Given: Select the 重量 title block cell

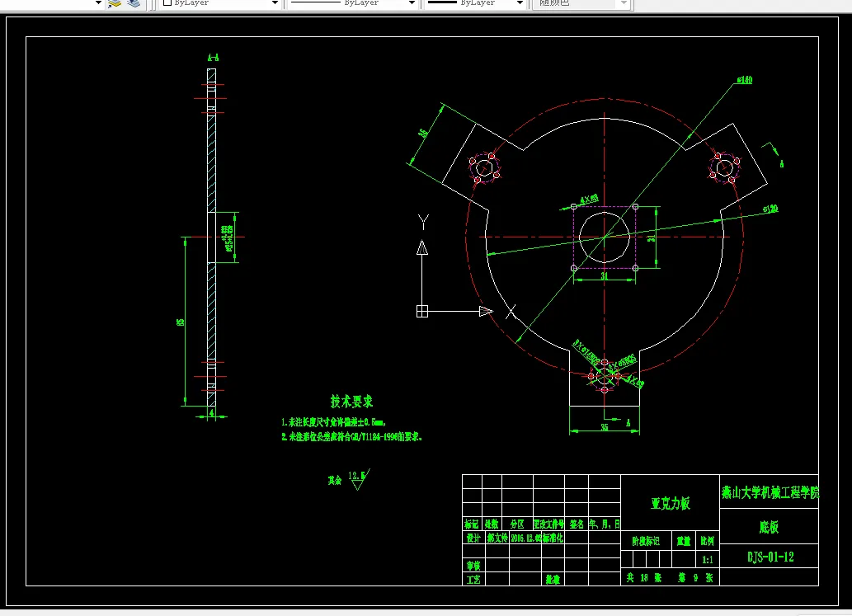Looking at the screenshot, I should [684, 541].
